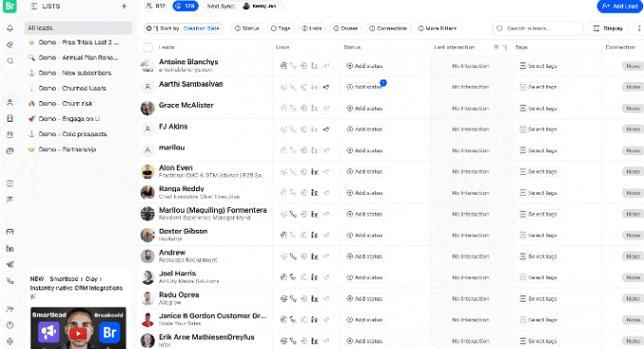Click share icon for FJ Akins
Screen dimensions: 644x349
coord(326,130)
